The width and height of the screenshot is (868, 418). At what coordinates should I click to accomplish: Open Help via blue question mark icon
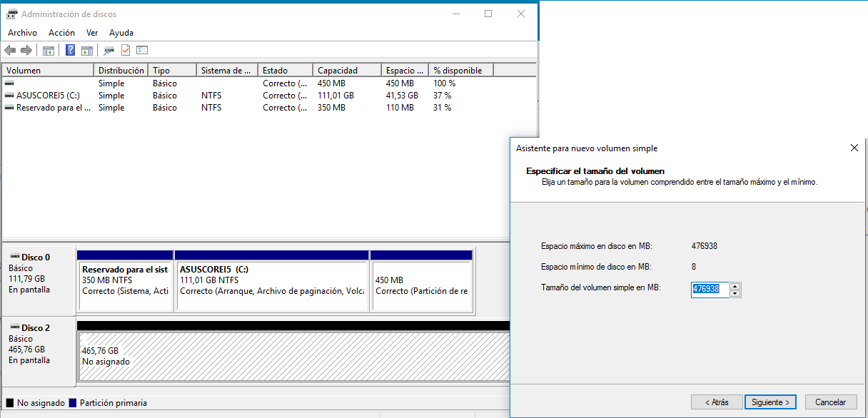(71, 51)
